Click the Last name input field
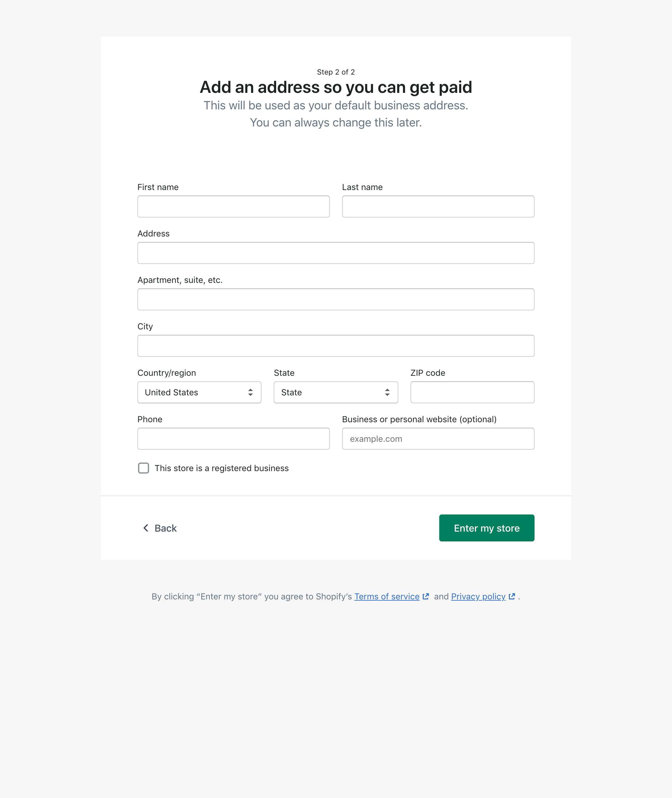Image resolution: width=672 pixels, height=798 pixels. point(438,206)
